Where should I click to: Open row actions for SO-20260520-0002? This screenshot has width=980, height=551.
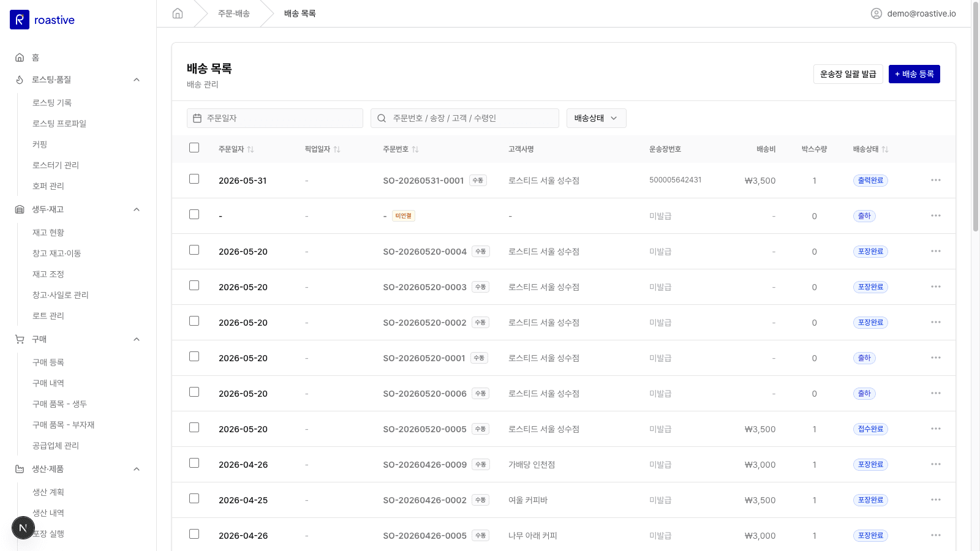coord(936,322)
